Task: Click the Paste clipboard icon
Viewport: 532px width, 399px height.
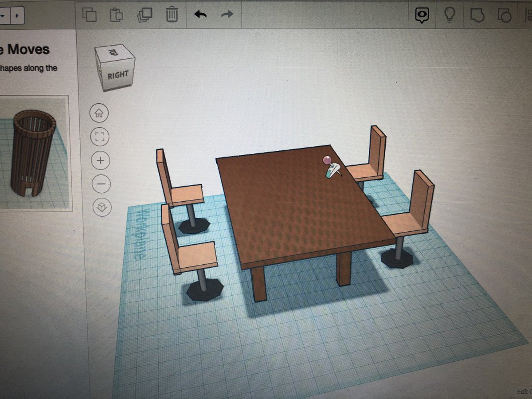Action: pyautogui.click(x=116, y=15)
